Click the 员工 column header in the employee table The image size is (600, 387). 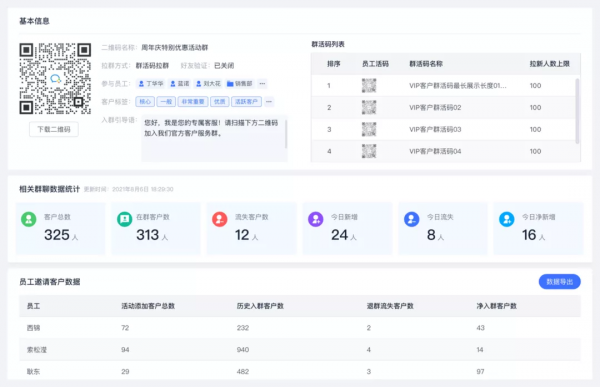coord(33,306)
